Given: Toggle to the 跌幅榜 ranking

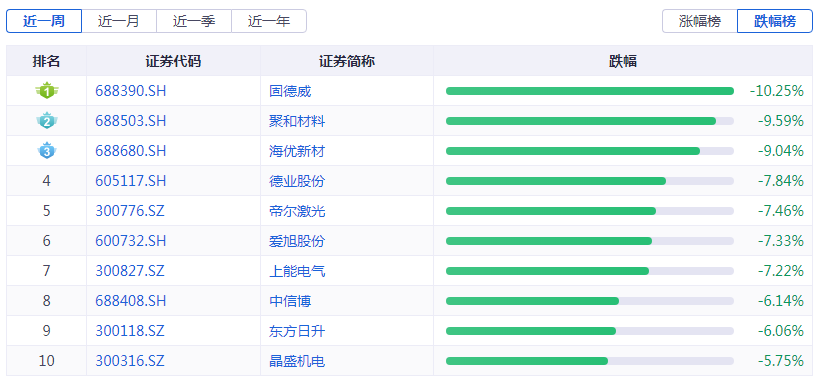Looking at the screenshot, I should click(x=775, y=21).
